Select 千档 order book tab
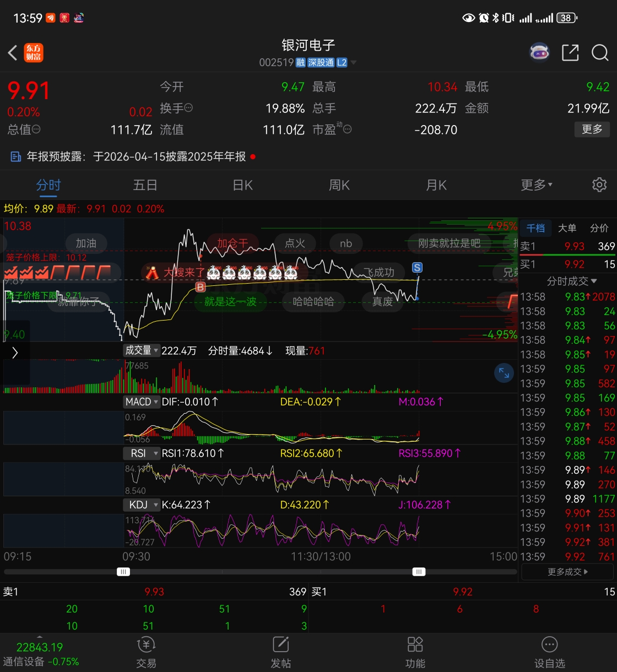The width and height of the screenshot is (617, 672). point(535,228)
